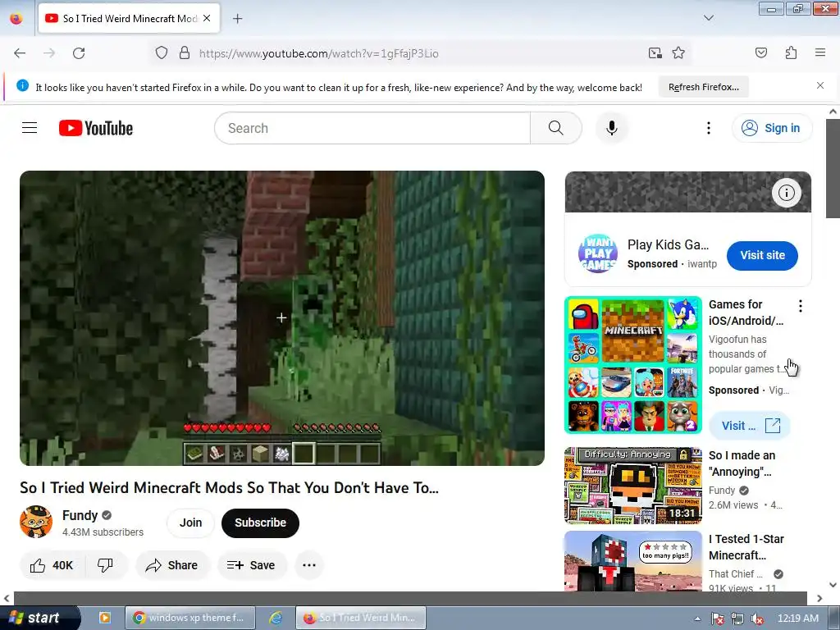
Task: Open the Firefox extensions puzzle icon
Action: (791, 53)
